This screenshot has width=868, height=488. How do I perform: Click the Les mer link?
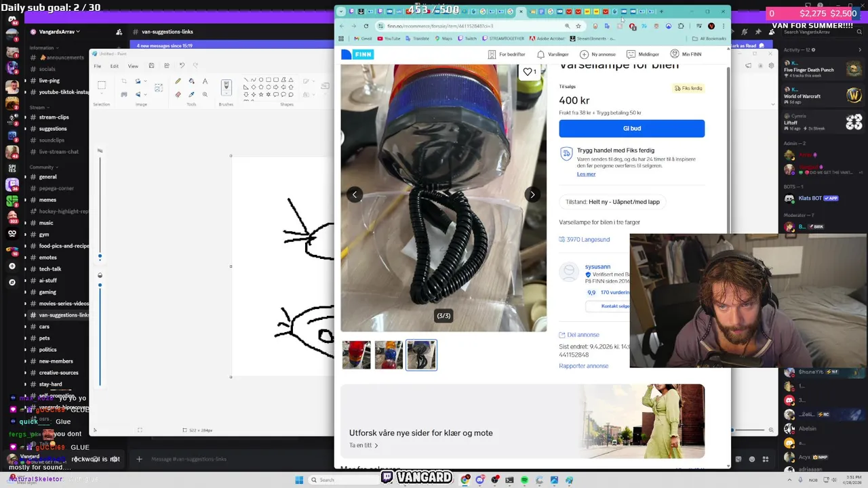pyautogui.click(x=586, y=174)
